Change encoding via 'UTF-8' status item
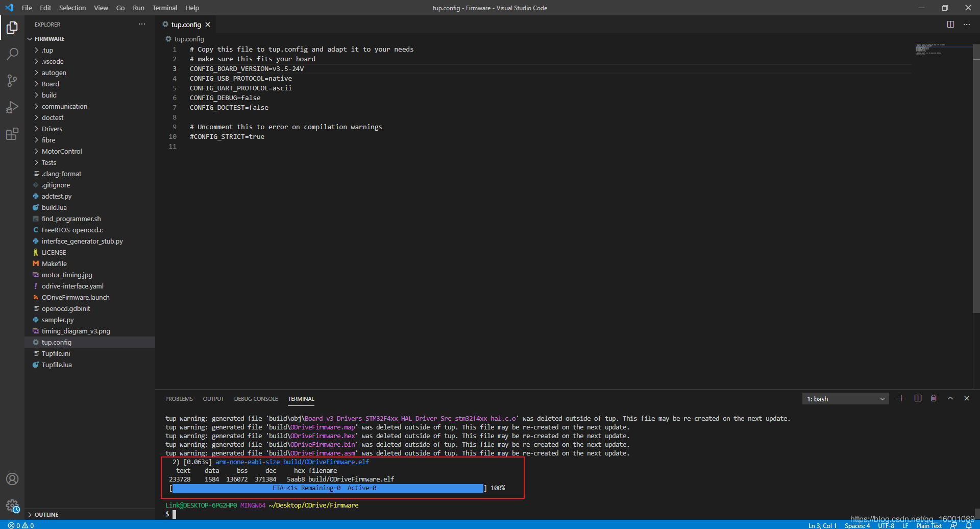Image resolution: width=980 pixels, height=529 pixels. [x=886, y=525]
